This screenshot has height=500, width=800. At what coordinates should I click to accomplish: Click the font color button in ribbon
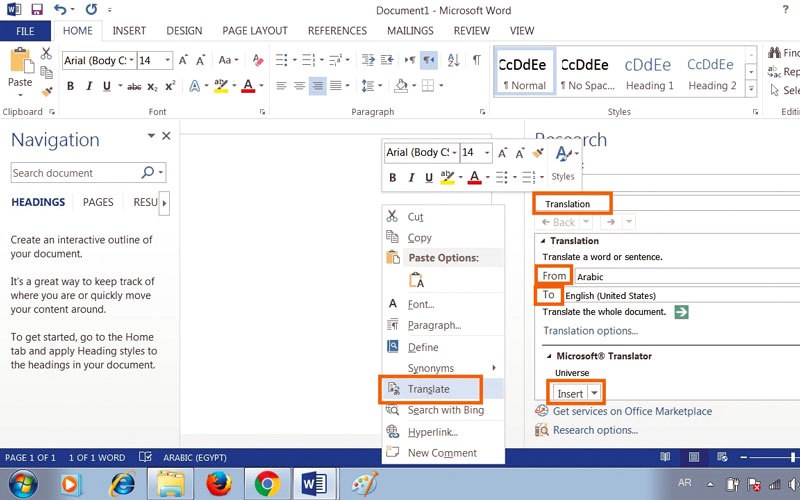[x=249, y=86]
